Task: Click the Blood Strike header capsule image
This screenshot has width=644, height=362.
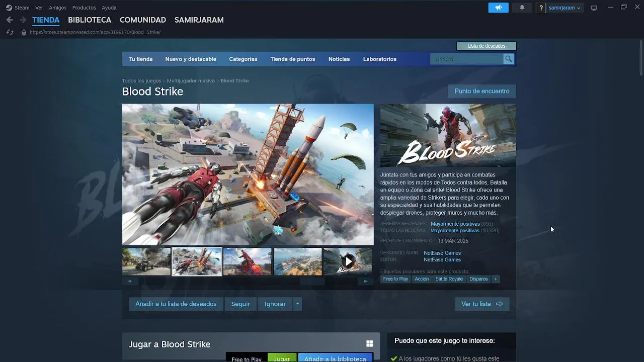Action: [448, 135]
